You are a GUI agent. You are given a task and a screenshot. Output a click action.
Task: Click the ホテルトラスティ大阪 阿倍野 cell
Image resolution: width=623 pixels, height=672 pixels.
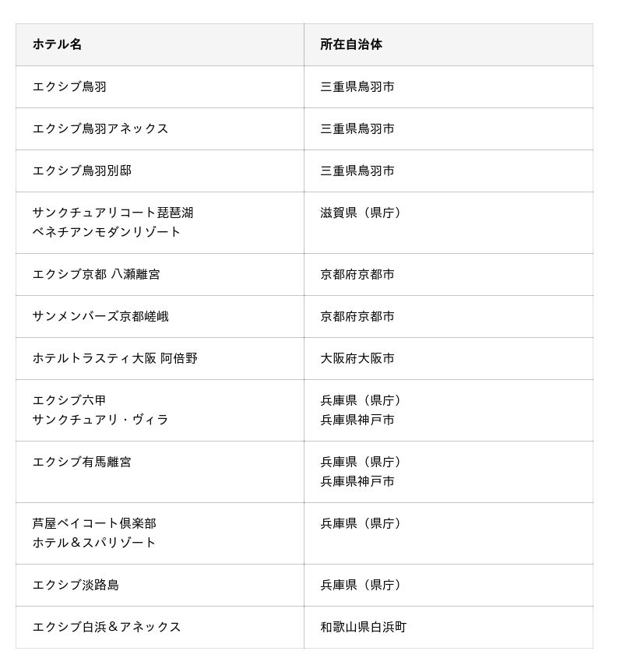pyautogui.click(x=115, y=358)
